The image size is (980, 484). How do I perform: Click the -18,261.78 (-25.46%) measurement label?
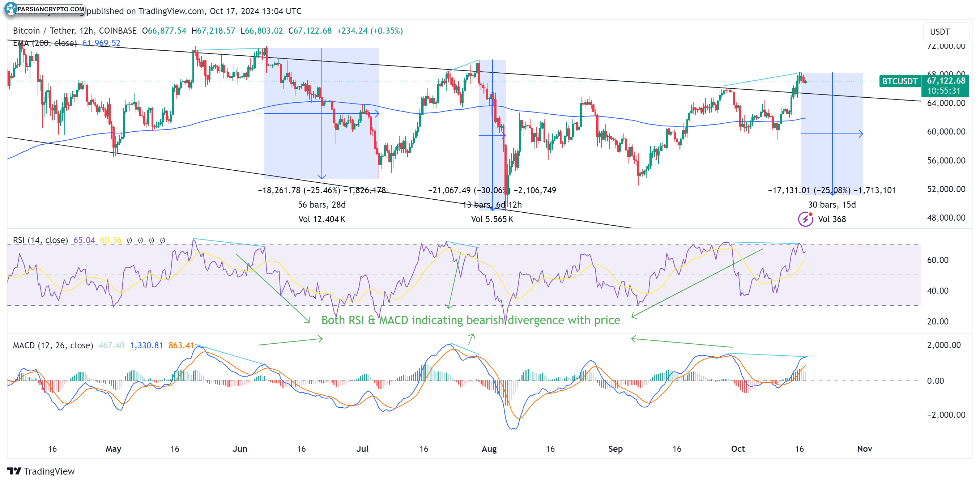pyautogui.click(x=322, y=190)
